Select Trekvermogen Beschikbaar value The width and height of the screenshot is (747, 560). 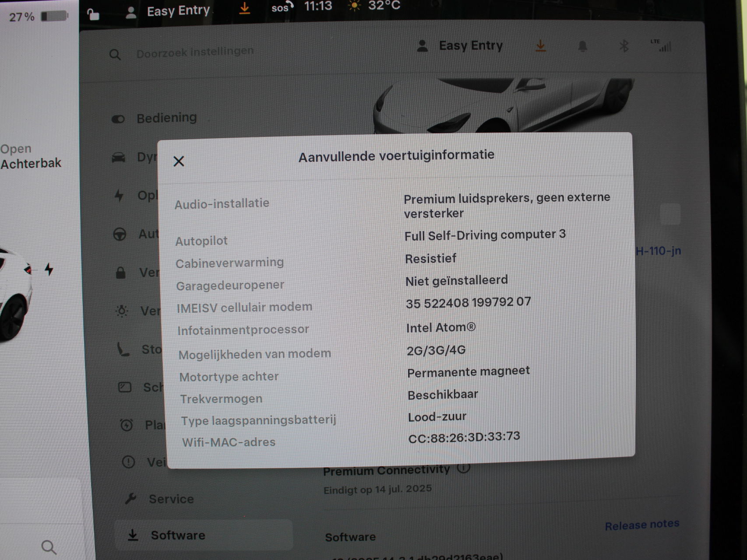(443, 395)
